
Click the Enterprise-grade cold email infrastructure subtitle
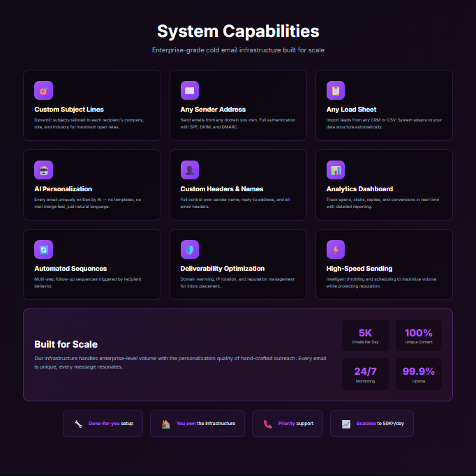(238, 50)
